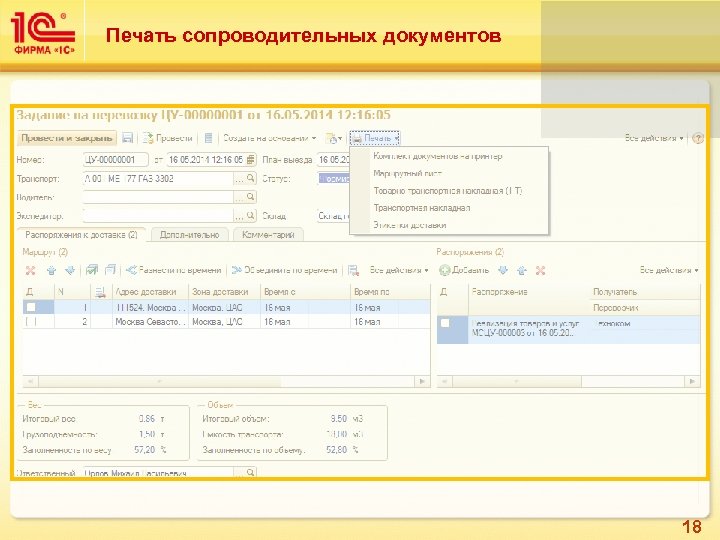Click the Водитель input field
The image size is (720, 540).
tap(158, 197)
